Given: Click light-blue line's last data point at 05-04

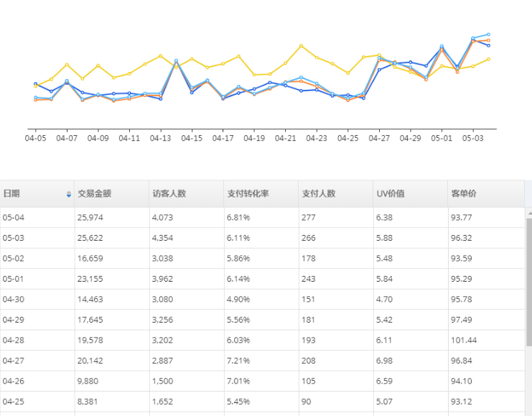Looking at the screenshot, I should coord(489,34).
